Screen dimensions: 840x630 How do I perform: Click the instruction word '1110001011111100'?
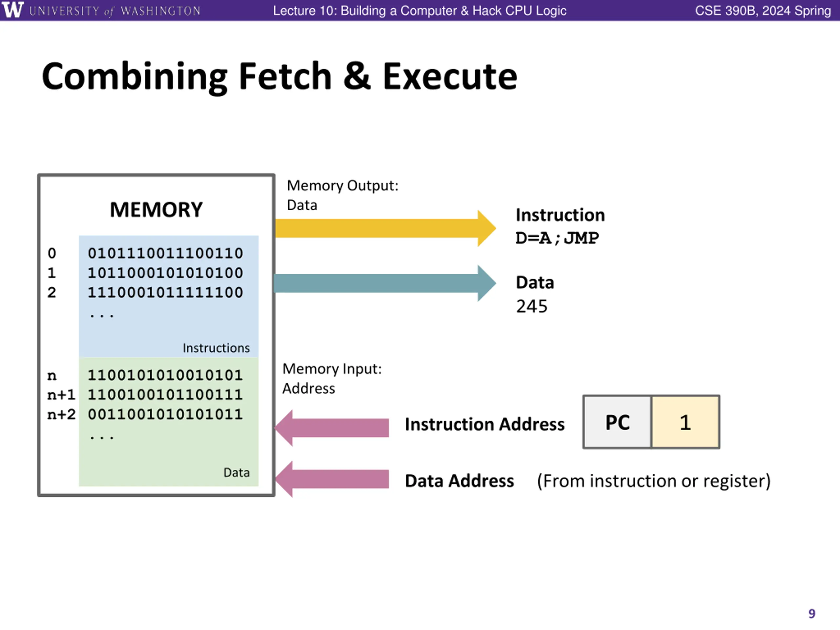tap(165, 292)
